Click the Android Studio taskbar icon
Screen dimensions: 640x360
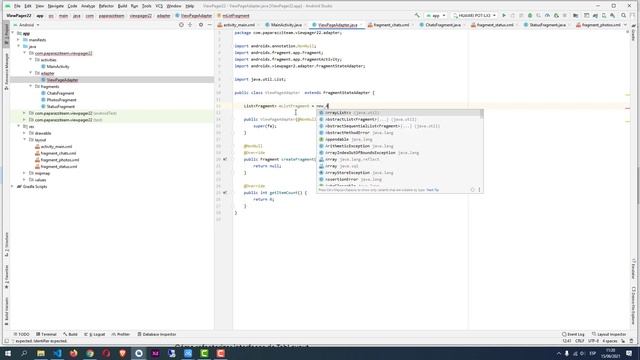pos(139,353)
